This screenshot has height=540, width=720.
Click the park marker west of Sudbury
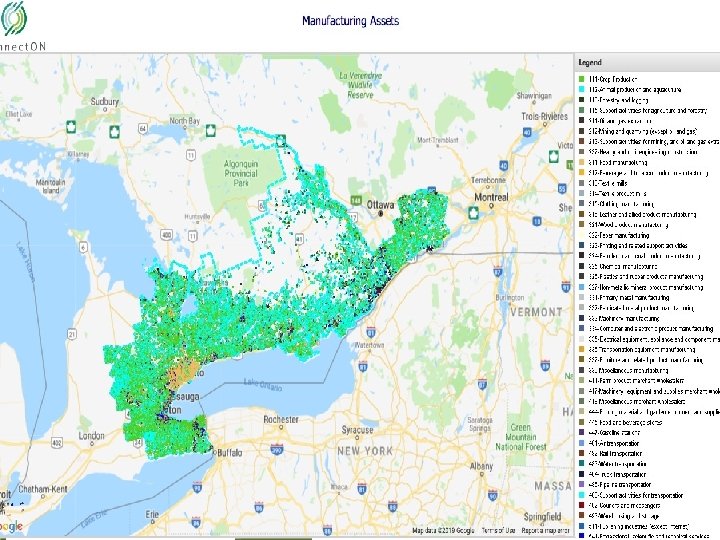click(71, 127)
